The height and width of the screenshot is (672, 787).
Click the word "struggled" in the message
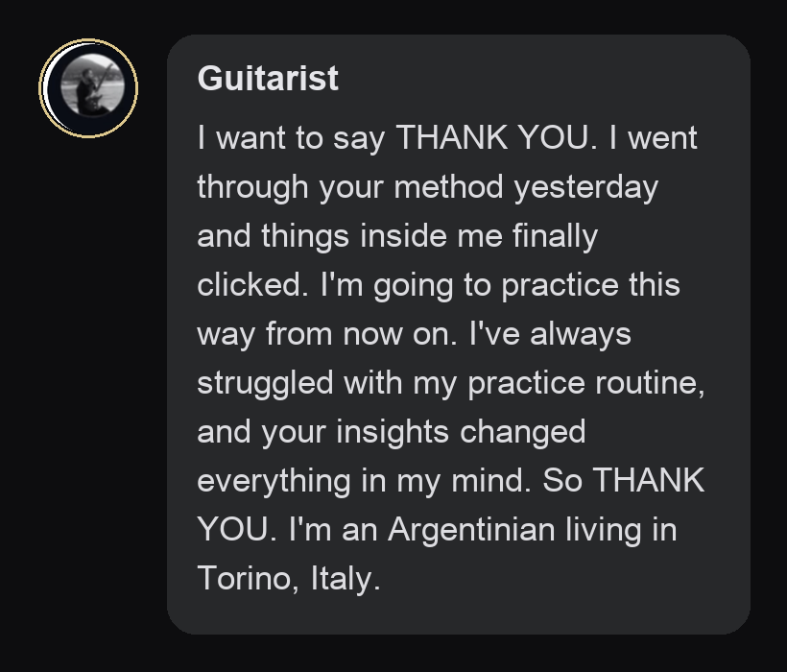click(265, 384)
